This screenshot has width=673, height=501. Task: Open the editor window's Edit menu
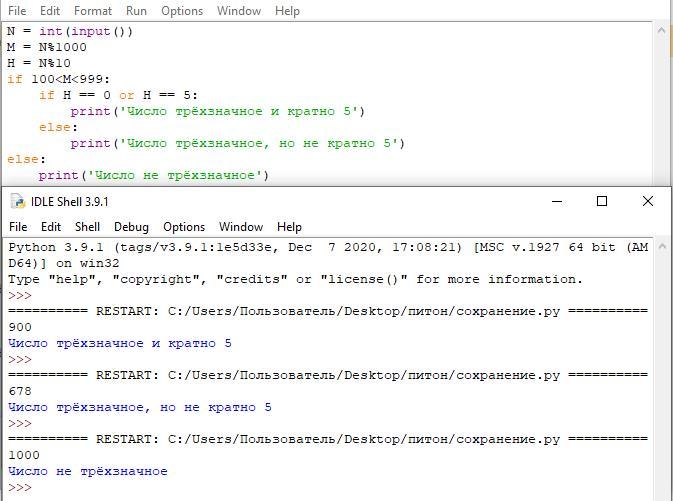(51, 11)
